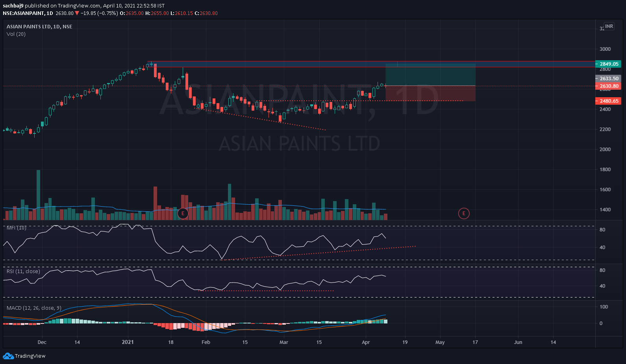Click the Apr label on the time axis
The height and width of the screenshot is (364, 626).
pyautogui.click(x=366, y=342)
